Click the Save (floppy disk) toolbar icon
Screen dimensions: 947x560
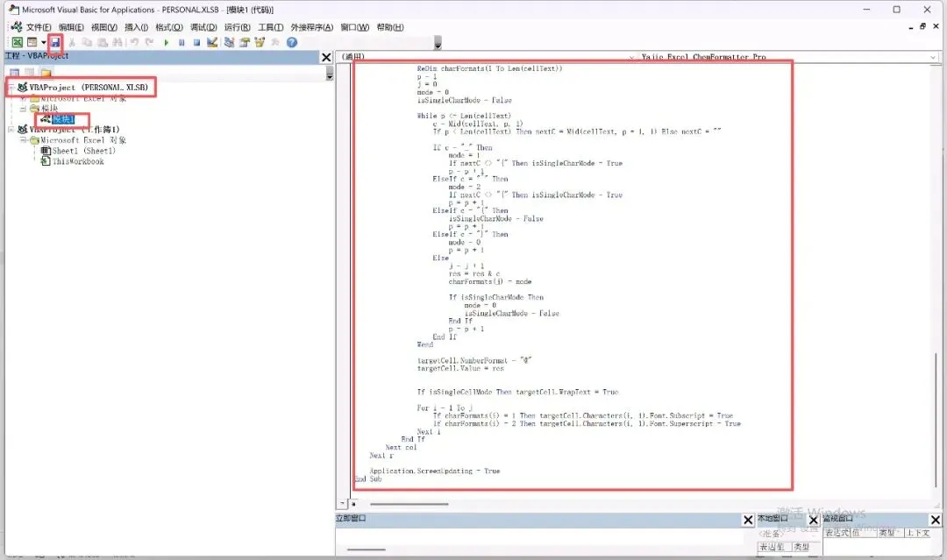pos(55,42)
